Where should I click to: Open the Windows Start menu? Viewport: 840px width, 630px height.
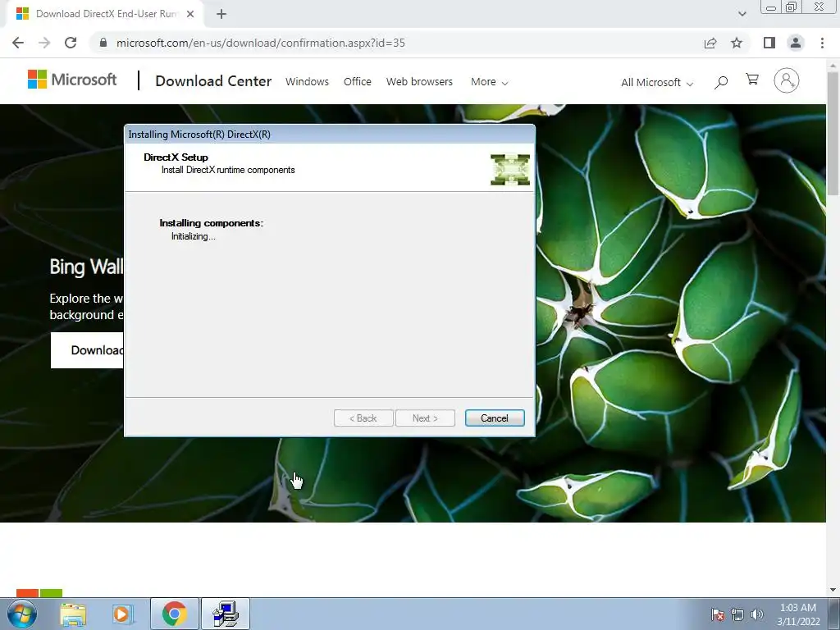point(22,614)
